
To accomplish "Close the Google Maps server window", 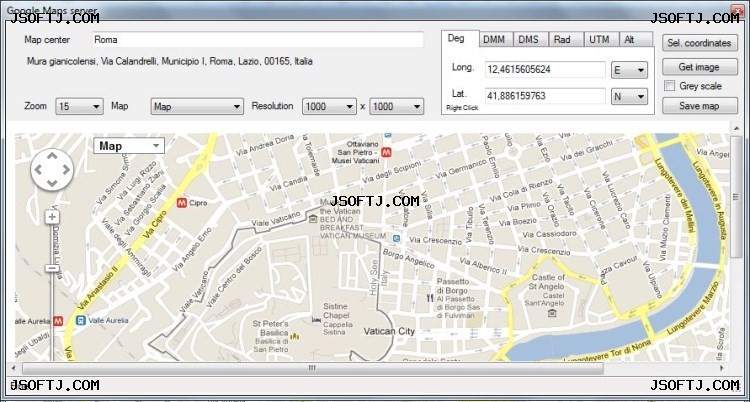I will click(x=738, y=9).
